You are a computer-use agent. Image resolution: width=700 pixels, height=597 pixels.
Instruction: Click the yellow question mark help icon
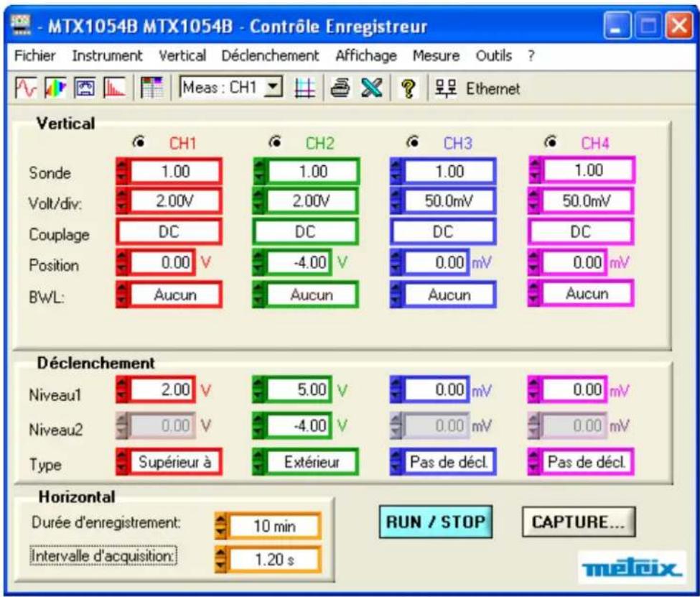(x=408, y=88)
